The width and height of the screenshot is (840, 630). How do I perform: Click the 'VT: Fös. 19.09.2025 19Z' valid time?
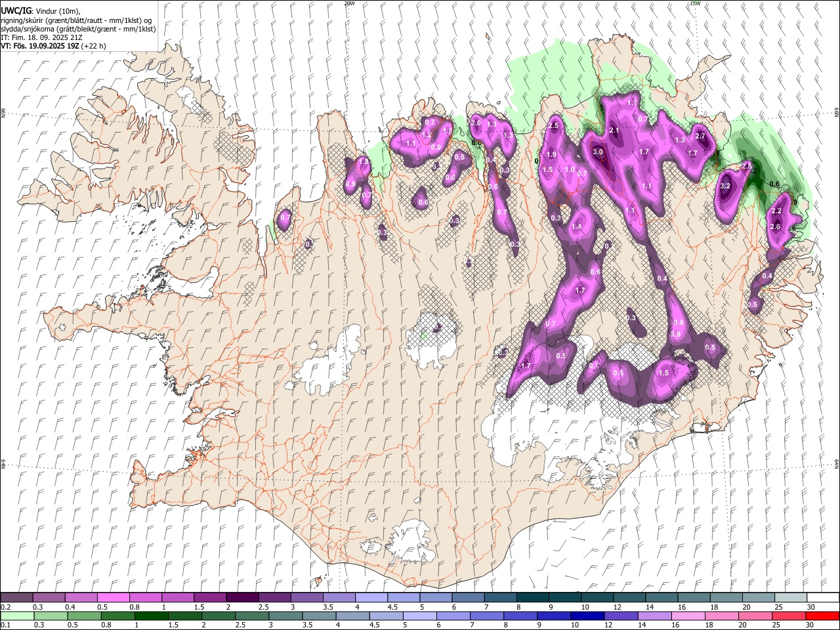click(41, 46)
